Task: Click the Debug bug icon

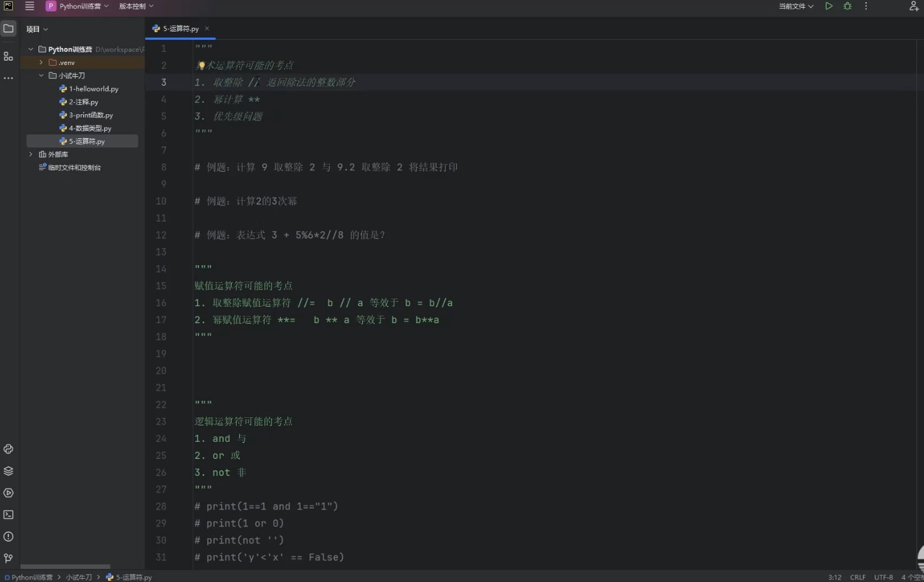Action: 848,6
